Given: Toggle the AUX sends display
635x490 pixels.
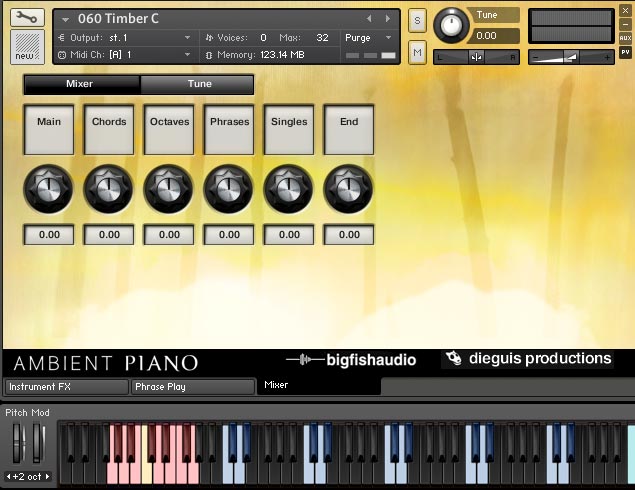Looking at the screenshot, I should point(625,38).
